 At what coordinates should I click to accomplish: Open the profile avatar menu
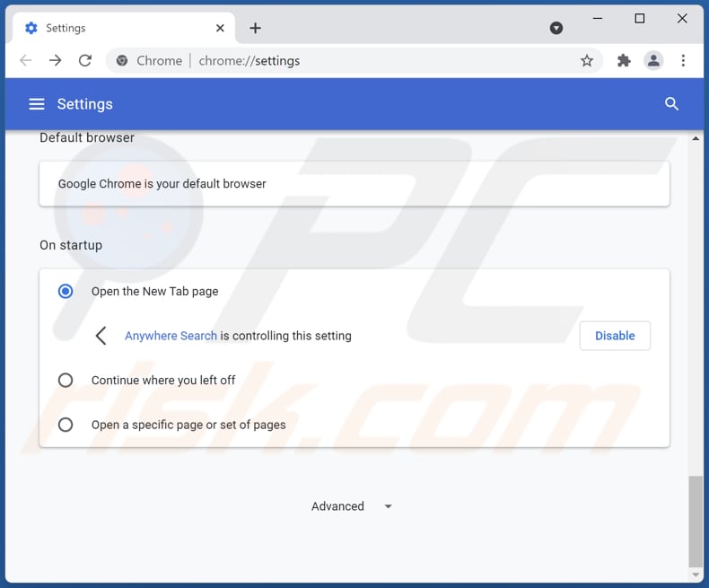(653, 60)
